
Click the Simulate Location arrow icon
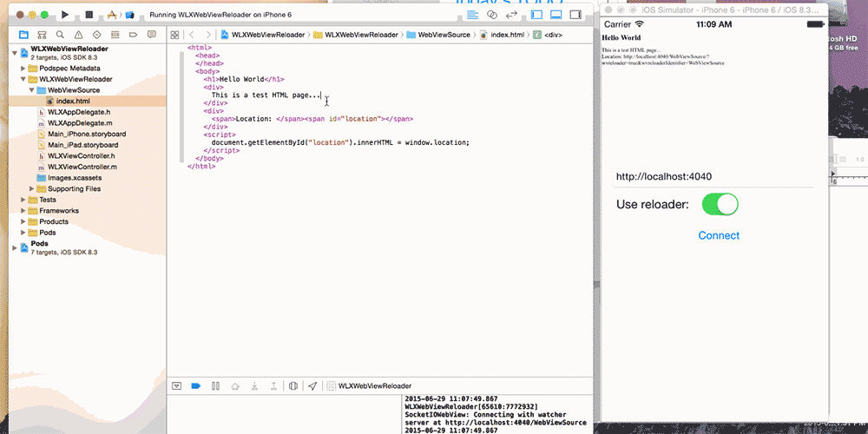click(x=312, y=385)
